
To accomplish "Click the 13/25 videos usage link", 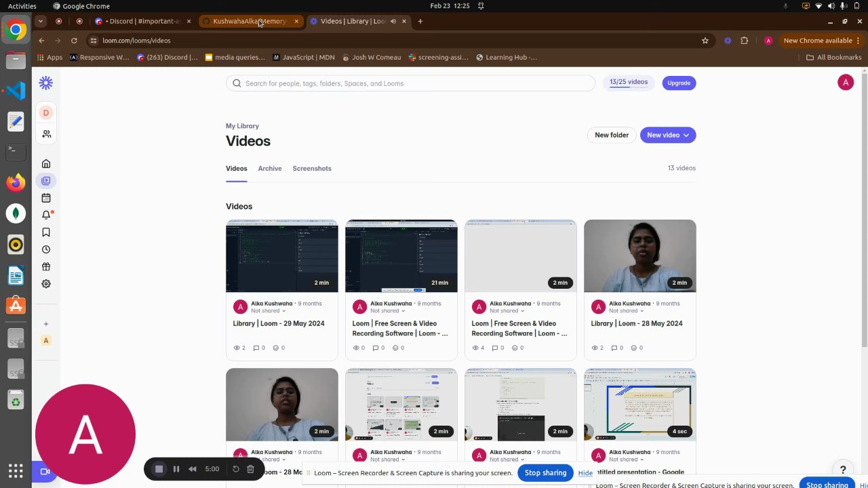I will (x=629, y=82).
